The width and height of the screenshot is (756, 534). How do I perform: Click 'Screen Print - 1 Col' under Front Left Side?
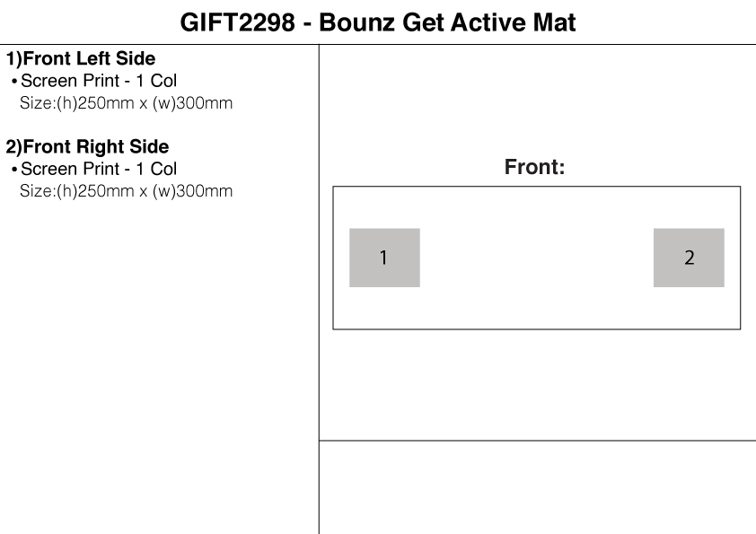(x=99, y=81)
